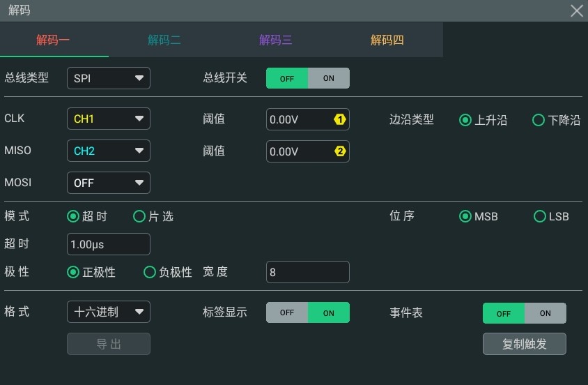Switch to the 解码二 tab

click(164, 40)
